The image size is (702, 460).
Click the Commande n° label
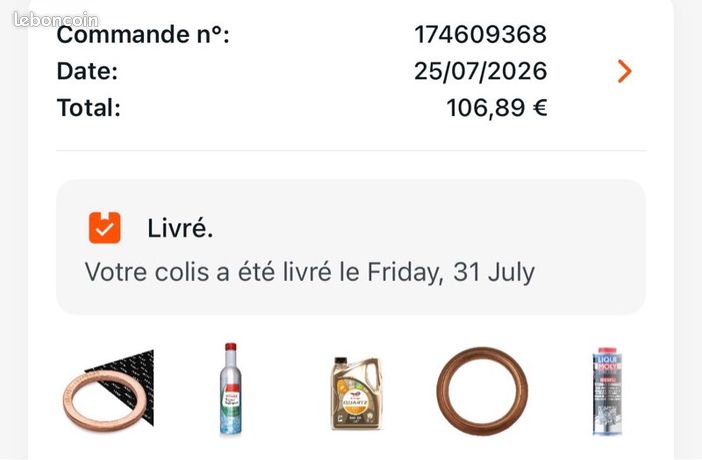[143, 34]
